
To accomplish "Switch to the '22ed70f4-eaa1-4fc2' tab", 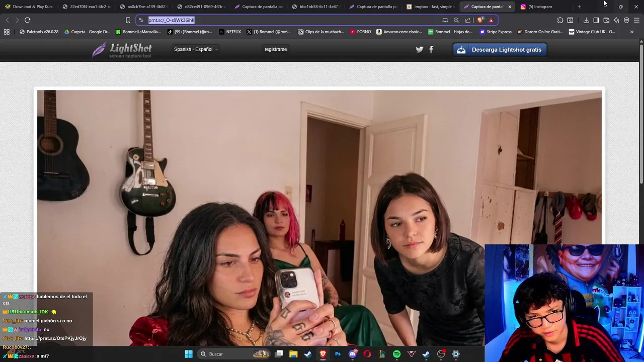I will click(x=86, y=7).
